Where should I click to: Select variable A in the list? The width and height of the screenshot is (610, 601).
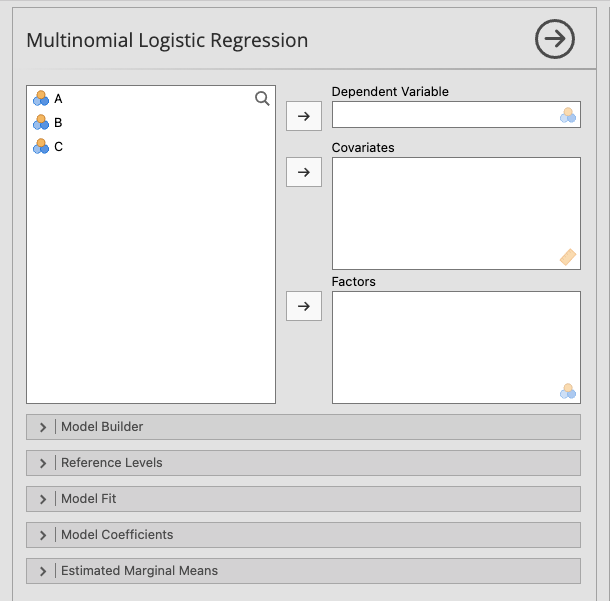[x=58, y=98]
